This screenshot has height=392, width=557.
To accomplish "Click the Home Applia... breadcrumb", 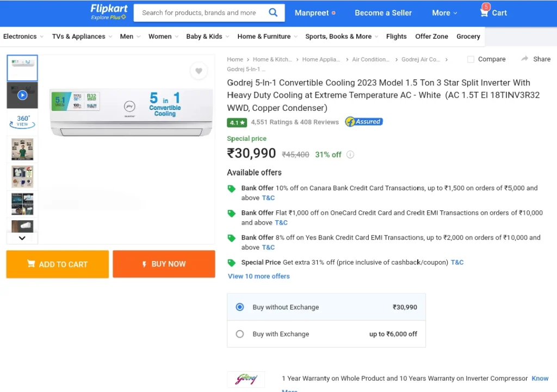I will tap(321, 59).
